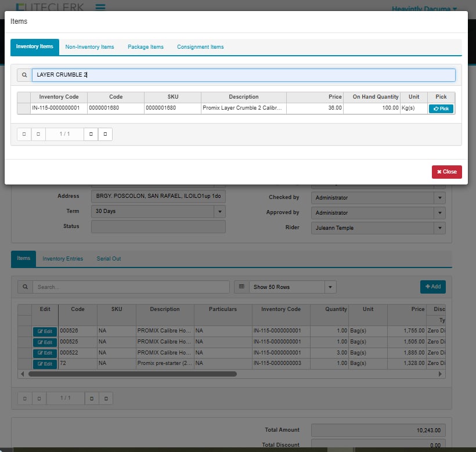The image size is (476, 452).
Task: Close the Items dialog
Action: click(x=446, y=172)
